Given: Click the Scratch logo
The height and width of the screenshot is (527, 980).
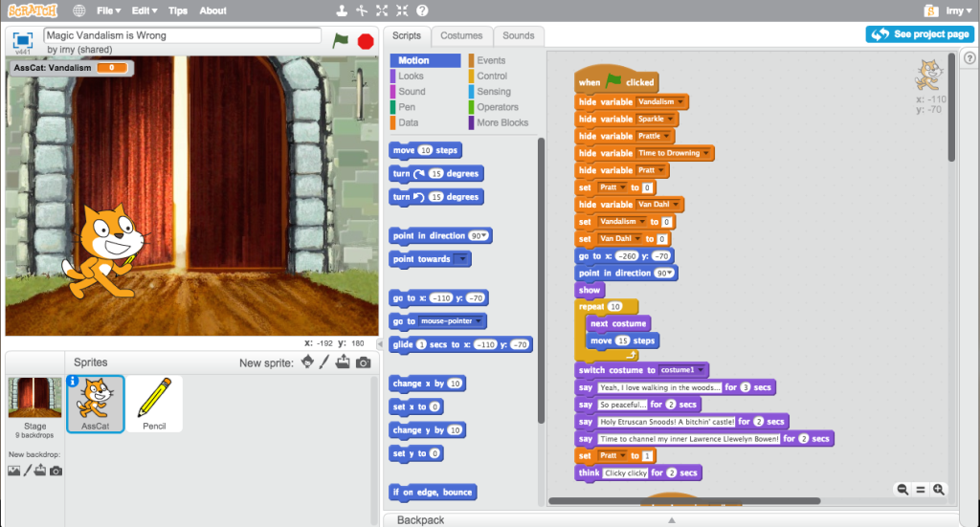Looking at the screenshot, I should [32, 11].
